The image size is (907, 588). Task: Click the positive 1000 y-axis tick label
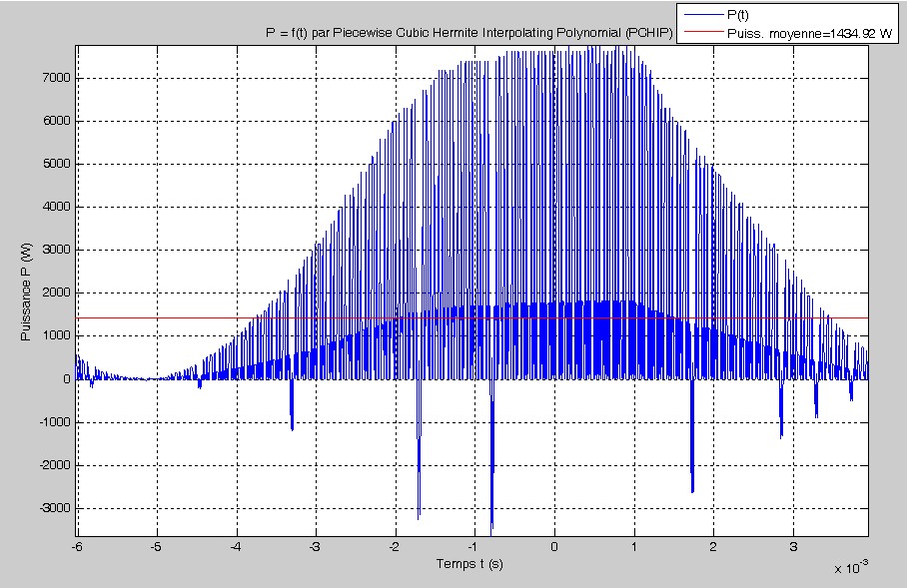pos(56,335)
